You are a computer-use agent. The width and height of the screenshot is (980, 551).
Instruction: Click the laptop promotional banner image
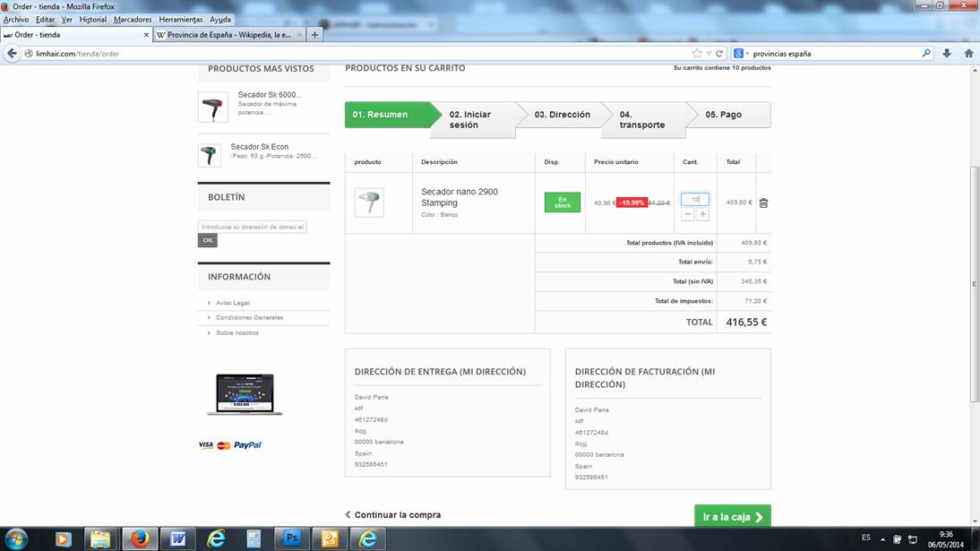pyautogui.click(x=245, y=394)
